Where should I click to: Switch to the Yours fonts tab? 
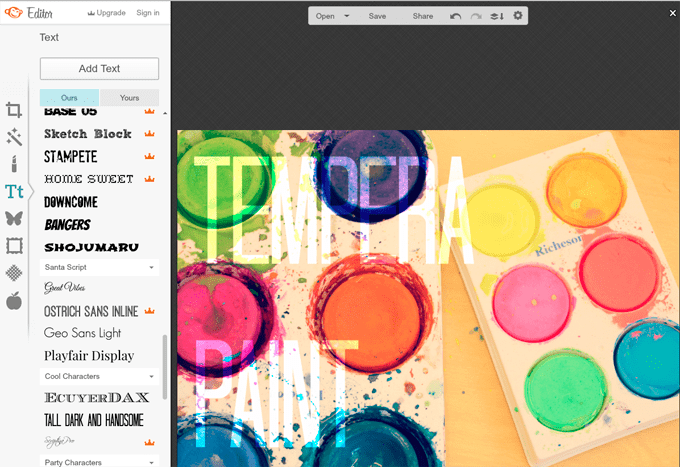[x=129, y=98]
